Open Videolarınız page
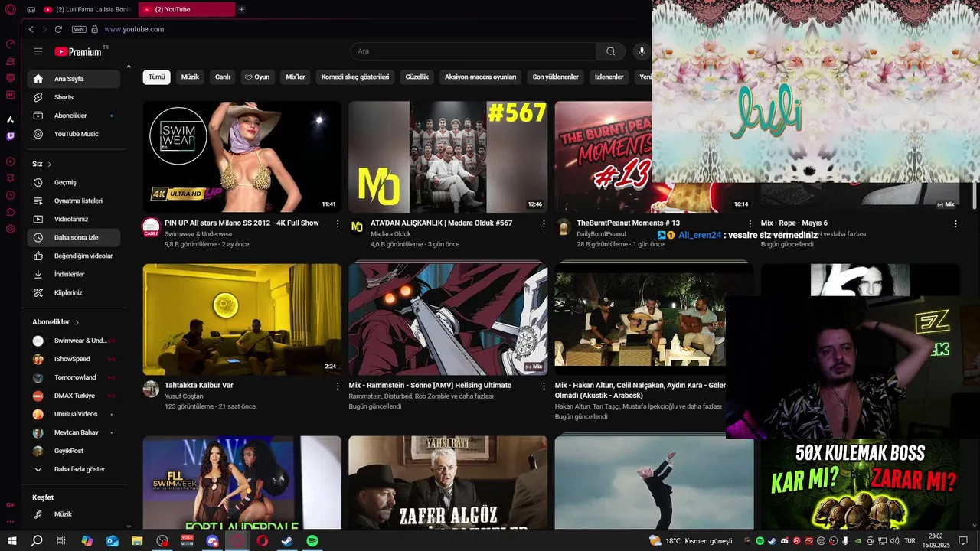 [x=73, y=219]
